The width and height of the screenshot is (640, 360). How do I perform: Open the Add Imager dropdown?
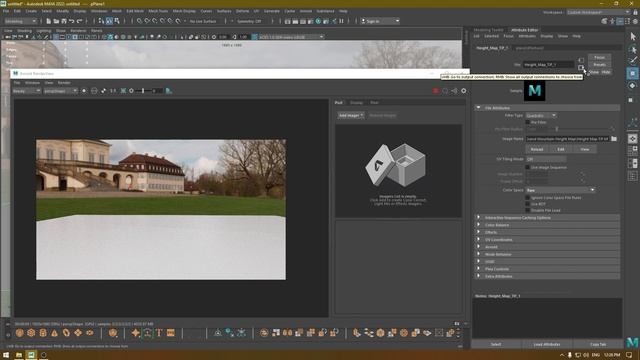(x=351, y=116)
